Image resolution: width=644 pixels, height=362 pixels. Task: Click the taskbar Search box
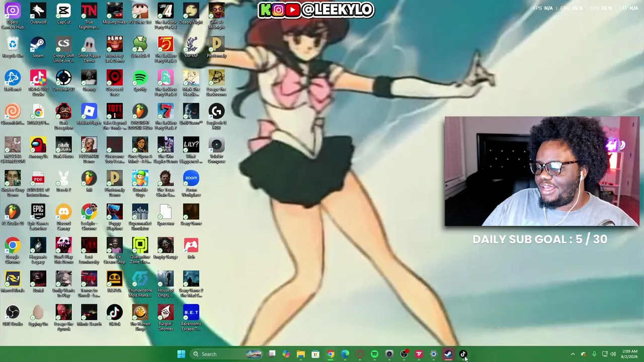click(227, 354)
